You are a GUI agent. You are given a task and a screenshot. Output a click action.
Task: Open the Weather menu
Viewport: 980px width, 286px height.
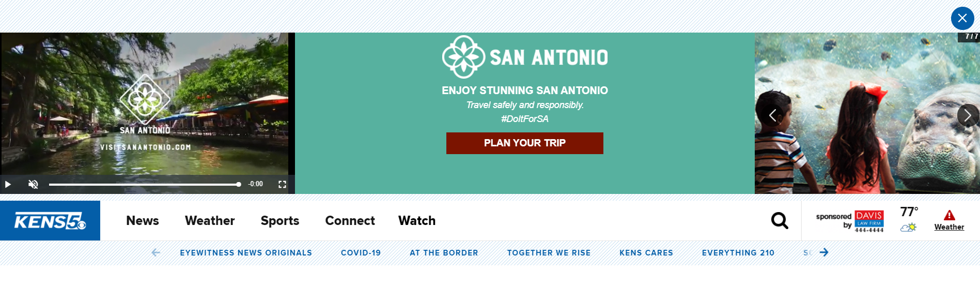(x=210, y=221)
